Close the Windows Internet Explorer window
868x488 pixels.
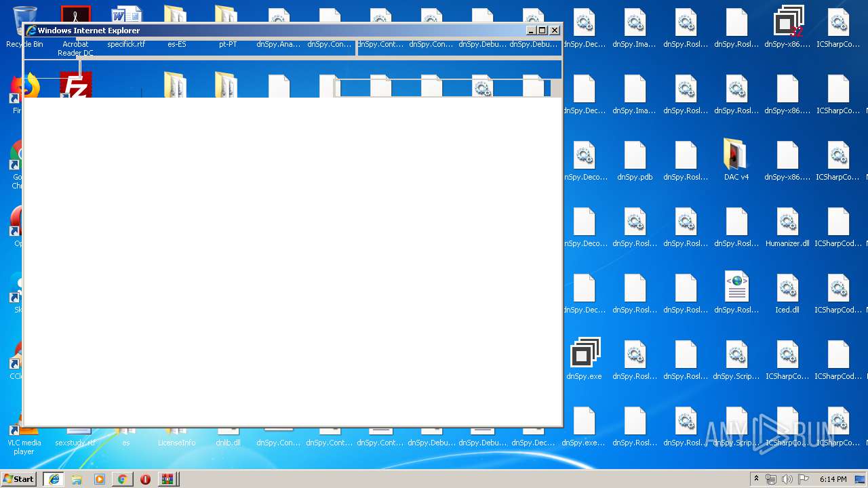[555, 30]
